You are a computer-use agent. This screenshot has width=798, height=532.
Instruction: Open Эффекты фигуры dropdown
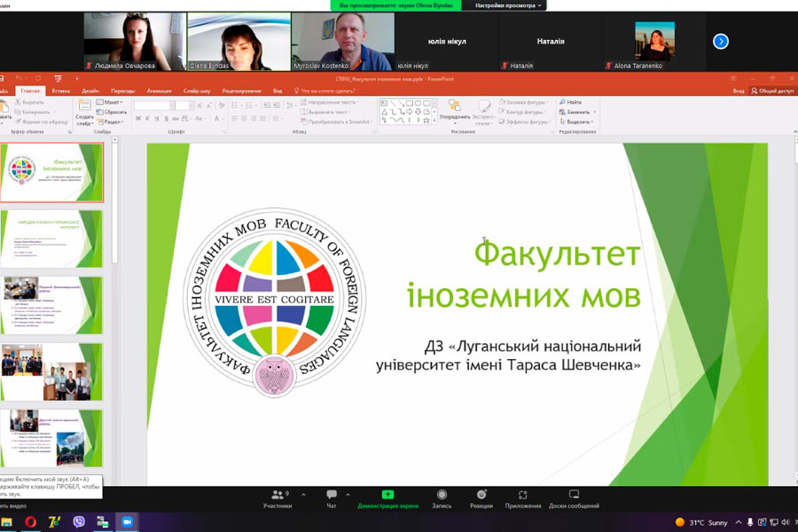[524, 121]
